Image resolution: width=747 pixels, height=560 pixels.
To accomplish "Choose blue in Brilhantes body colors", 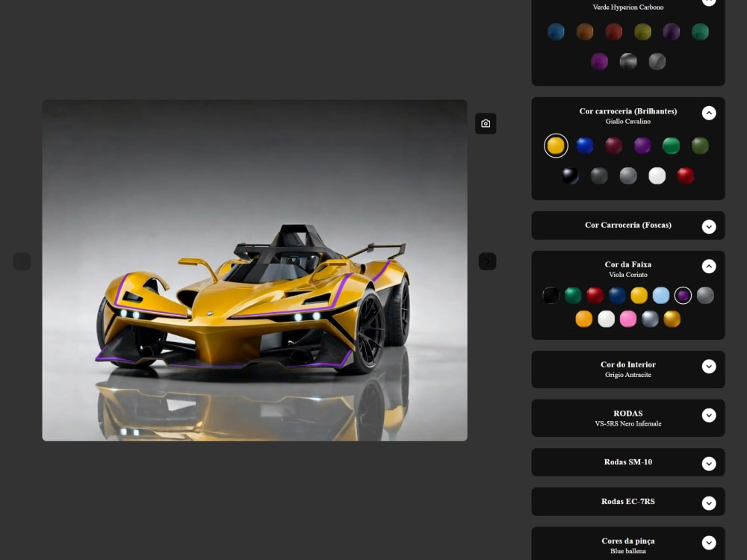I will 585,146.
